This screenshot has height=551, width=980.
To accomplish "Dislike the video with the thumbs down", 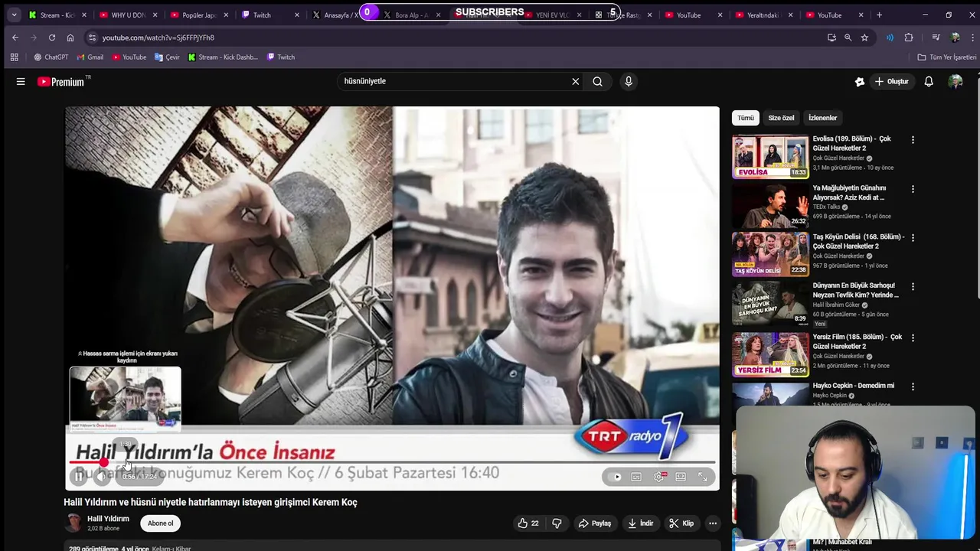I will pos(557,523).
